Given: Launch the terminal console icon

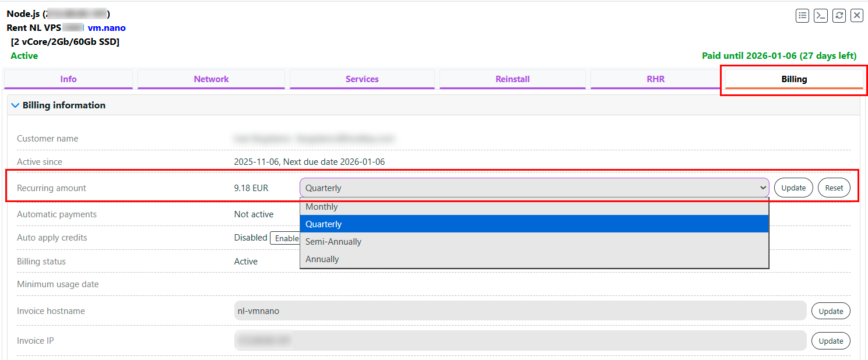Looking at the screenshot, I should tap(821, 16).
